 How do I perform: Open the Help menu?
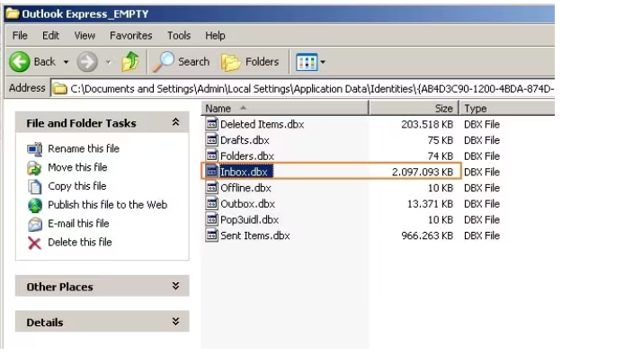215,35
